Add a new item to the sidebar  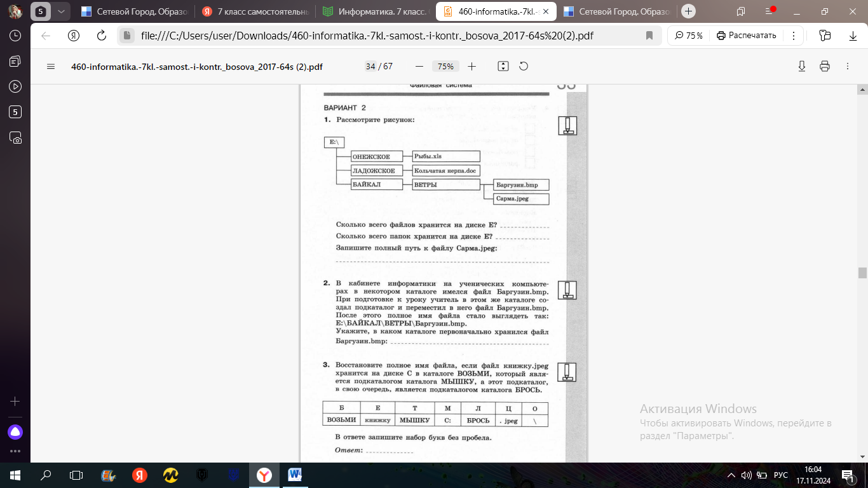[x=15, y=402]
